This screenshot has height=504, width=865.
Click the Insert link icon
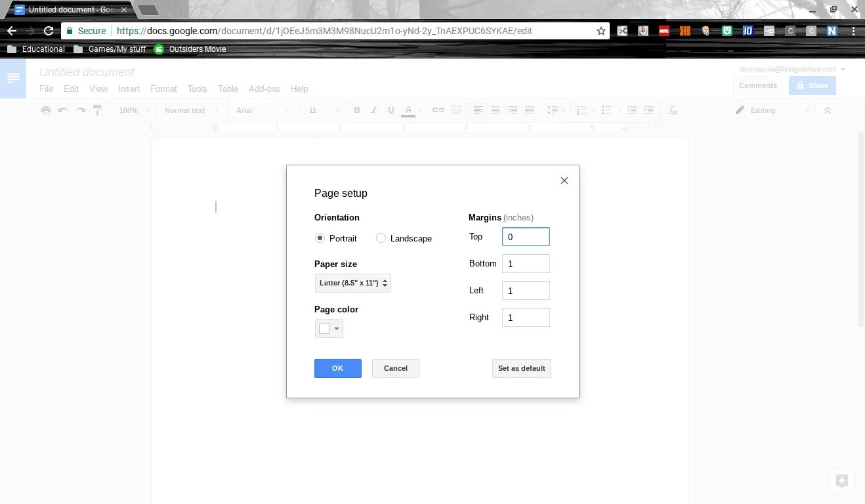pos(438,110)
